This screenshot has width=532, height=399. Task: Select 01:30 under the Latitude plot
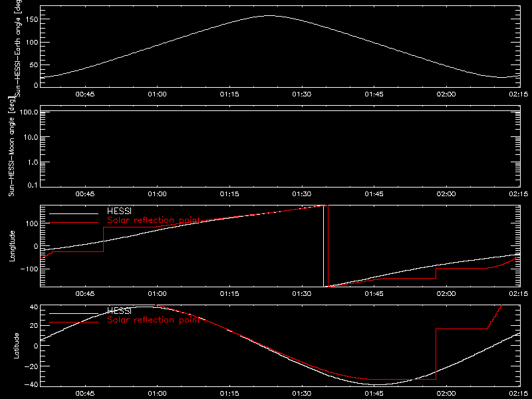(x=302, y=393)
